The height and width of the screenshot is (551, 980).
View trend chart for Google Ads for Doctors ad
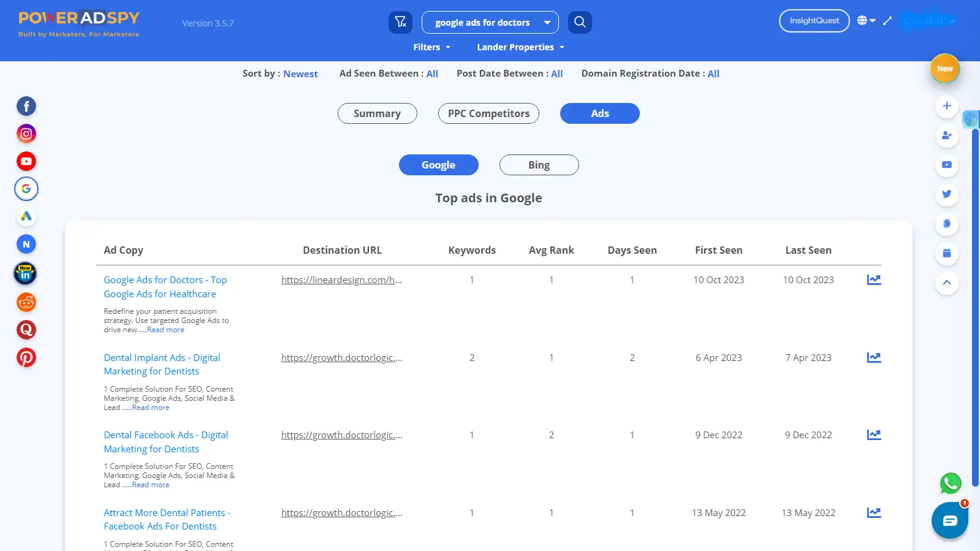tap(874, 280)
